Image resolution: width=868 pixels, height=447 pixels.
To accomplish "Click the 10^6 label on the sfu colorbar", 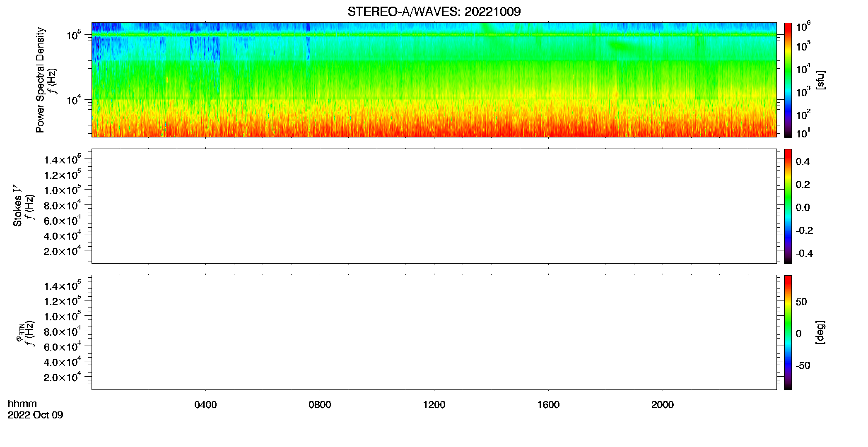I will click(x=803, y=26).
